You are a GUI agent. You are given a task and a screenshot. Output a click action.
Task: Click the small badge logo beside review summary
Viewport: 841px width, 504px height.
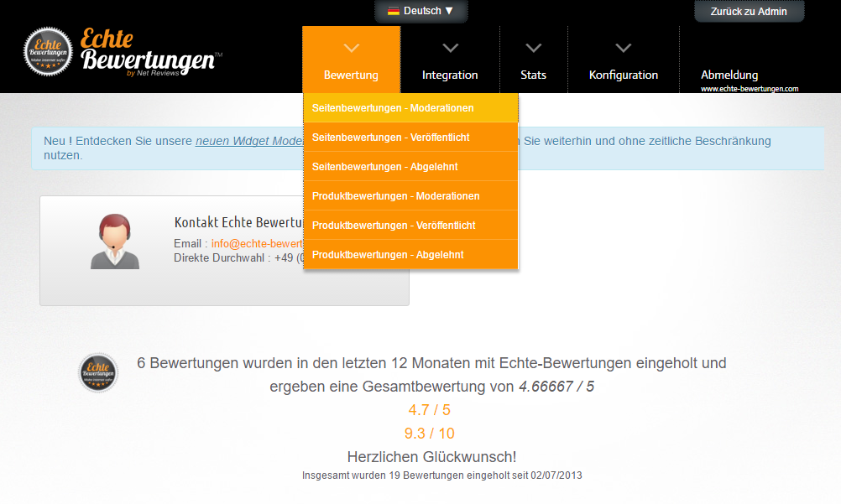pyautogui.click(x=98, y=373)
